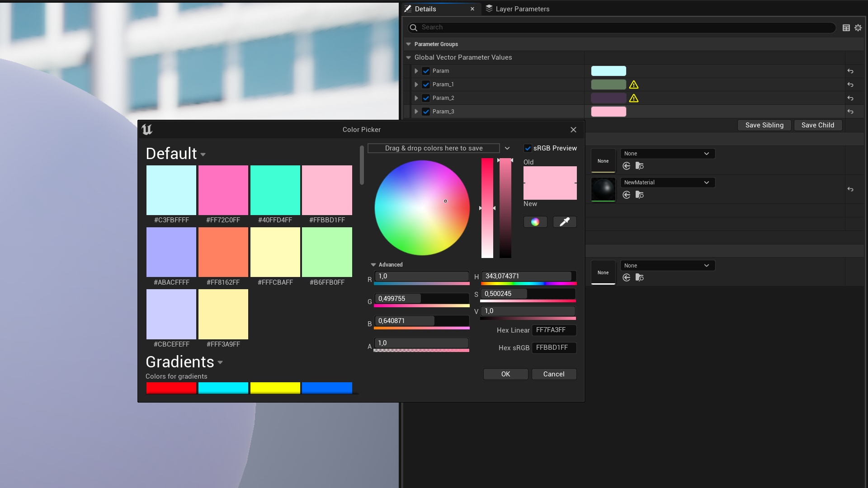Expand the Param_1 vector parameter row

(416, 84)
